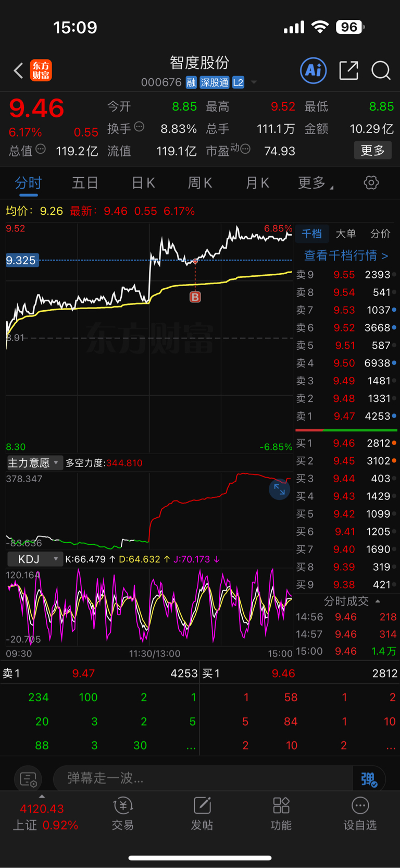
Task: Open the search magnifier icon
Action: (x=381, y=70)
